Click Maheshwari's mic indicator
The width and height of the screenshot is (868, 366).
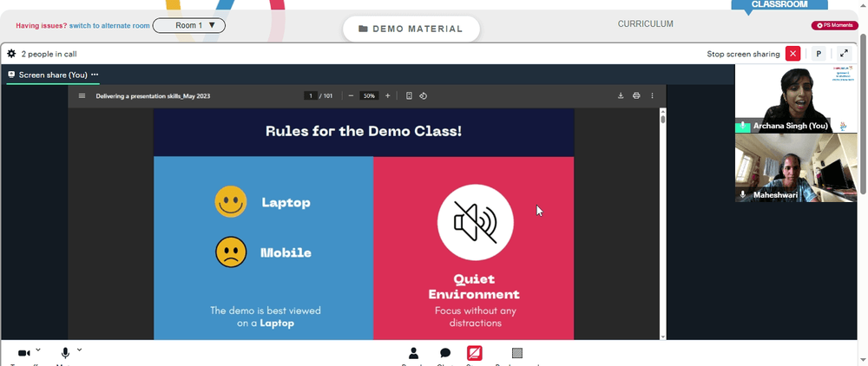tap(743, 195)
